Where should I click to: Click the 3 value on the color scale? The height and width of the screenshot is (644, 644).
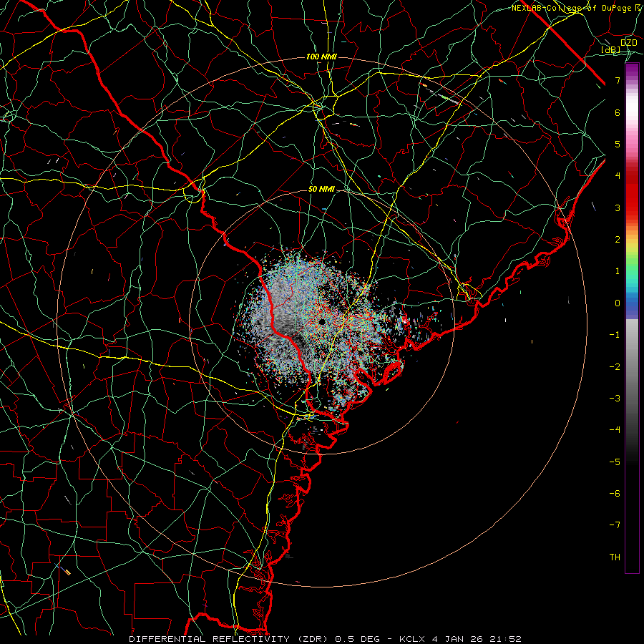(618, 208)
